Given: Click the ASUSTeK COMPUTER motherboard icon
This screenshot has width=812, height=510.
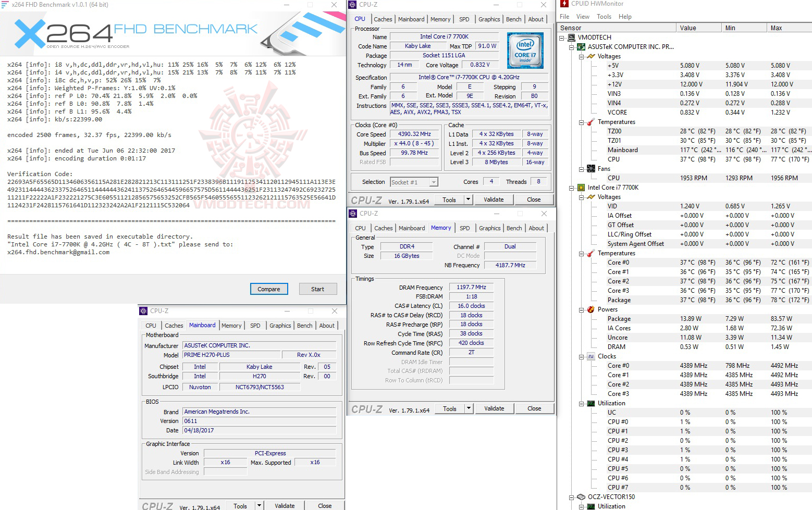Looking at the screenshot, I should [581, 46].
